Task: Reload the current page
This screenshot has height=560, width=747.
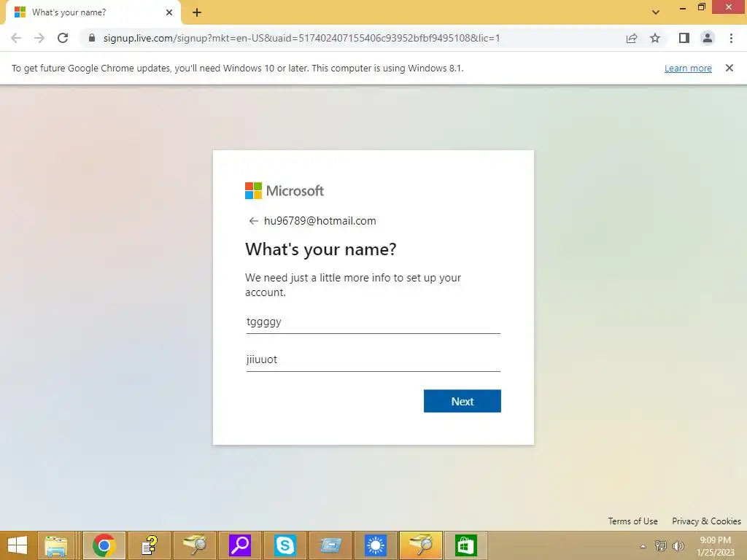Action: coord(63,38)
